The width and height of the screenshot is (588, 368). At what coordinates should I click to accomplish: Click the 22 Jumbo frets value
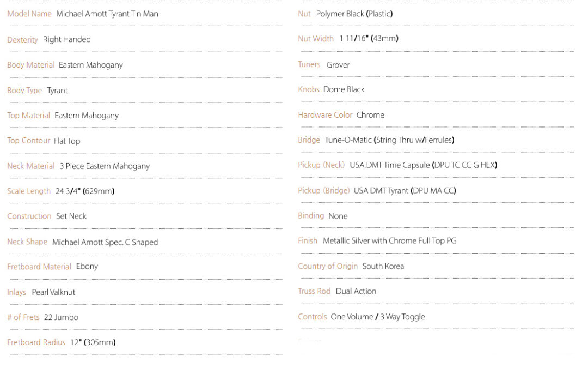tap(61, 317)
